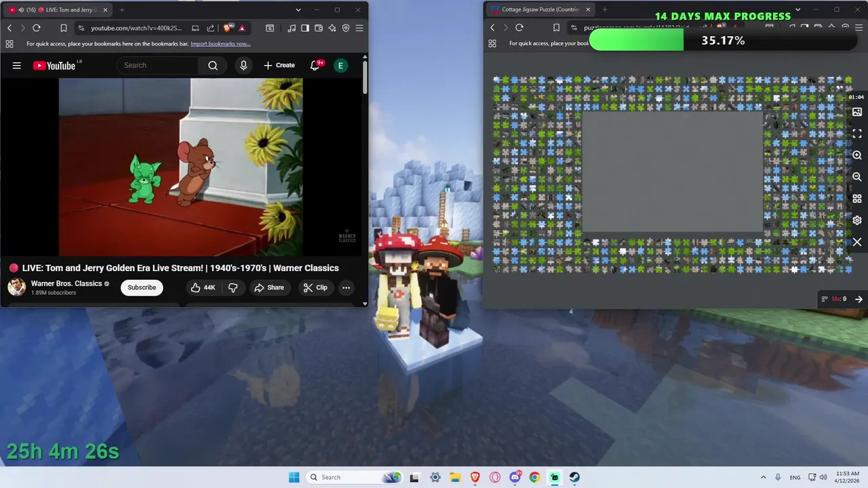Toggle fullscreen on the jigsaw puzzle

tap(857, 134)
